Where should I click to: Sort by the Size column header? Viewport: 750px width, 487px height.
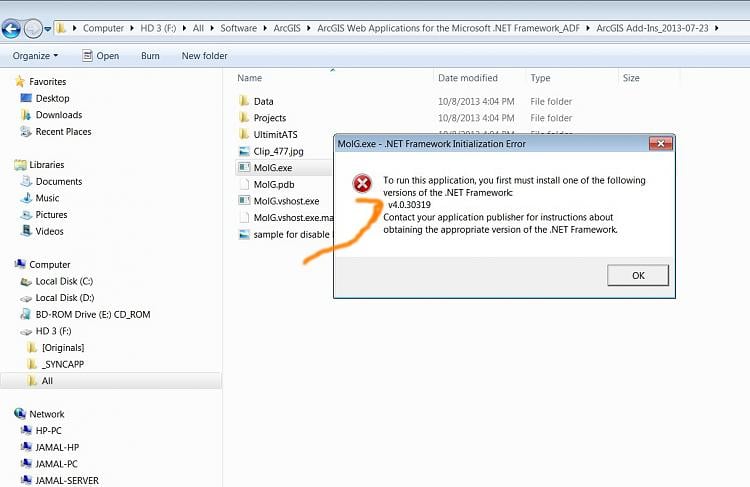coord(631,78)
